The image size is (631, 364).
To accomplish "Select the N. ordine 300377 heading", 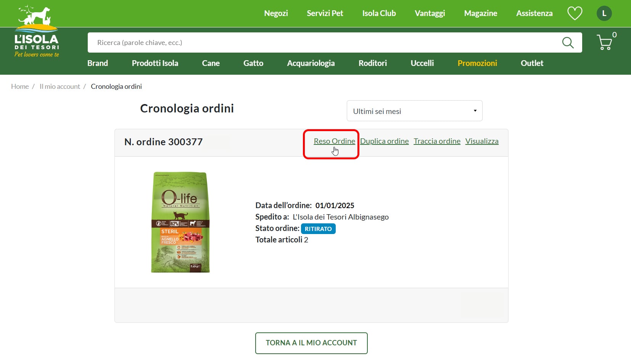I will 163,142.
